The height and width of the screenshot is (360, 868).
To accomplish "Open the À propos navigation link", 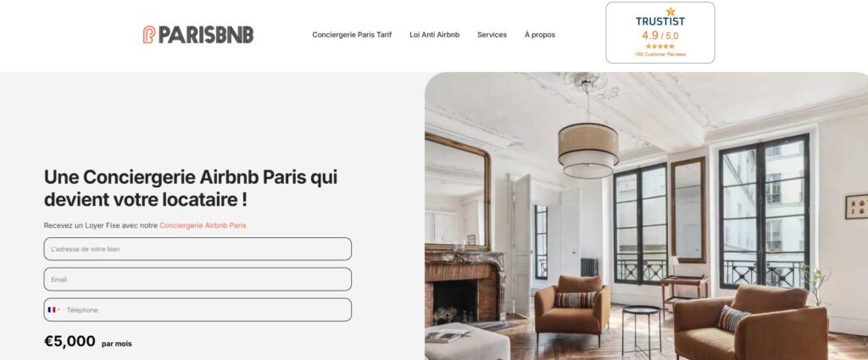I will 540,34.
